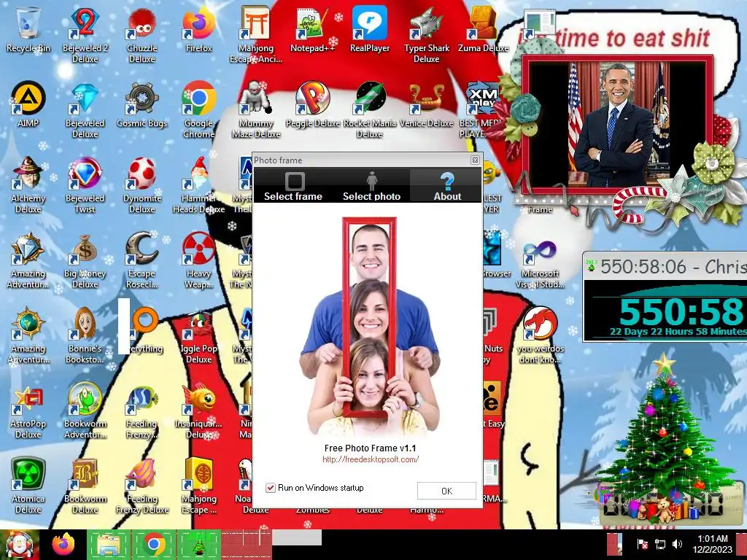This screenshot has width=747, height=560.
Task: Open the Select photo tab
Action: (371, 186)
